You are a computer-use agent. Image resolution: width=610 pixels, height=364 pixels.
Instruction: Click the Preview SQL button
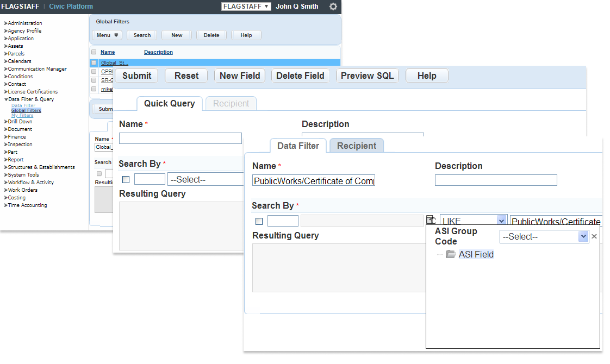pyautogui.click(x=367, y=76)
